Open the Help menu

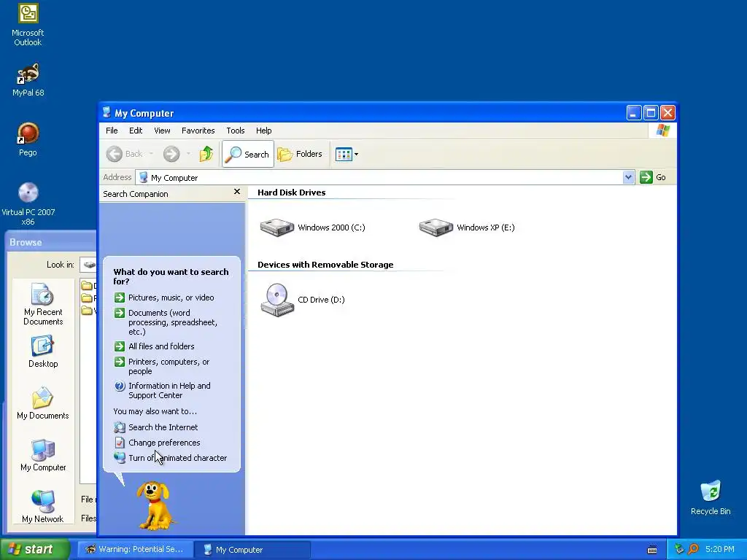[263, 131]
